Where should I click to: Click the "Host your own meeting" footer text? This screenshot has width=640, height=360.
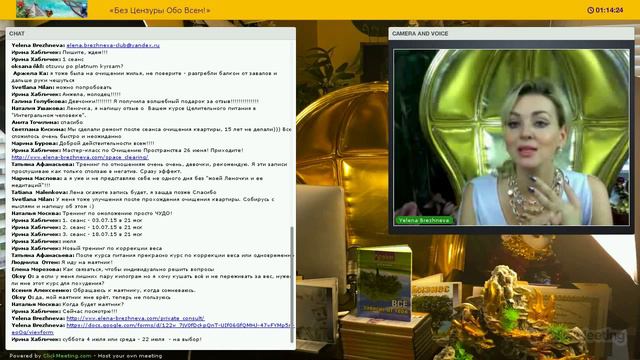click(x=130, y=356)
